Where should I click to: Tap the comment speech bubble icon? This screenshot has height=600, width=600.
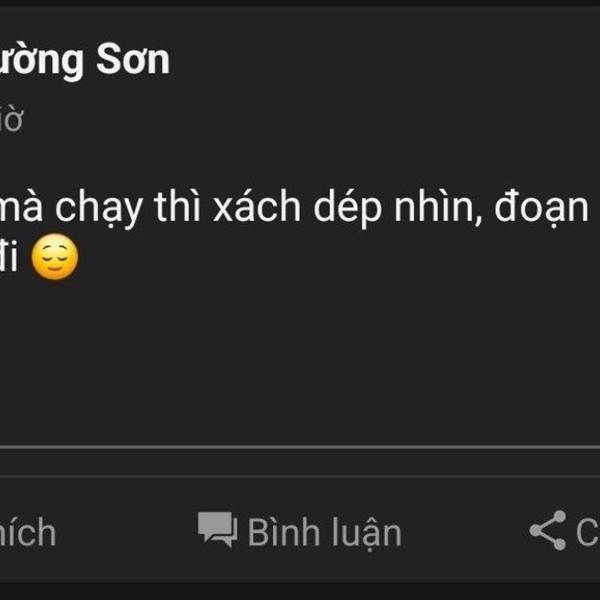(217, 530)
